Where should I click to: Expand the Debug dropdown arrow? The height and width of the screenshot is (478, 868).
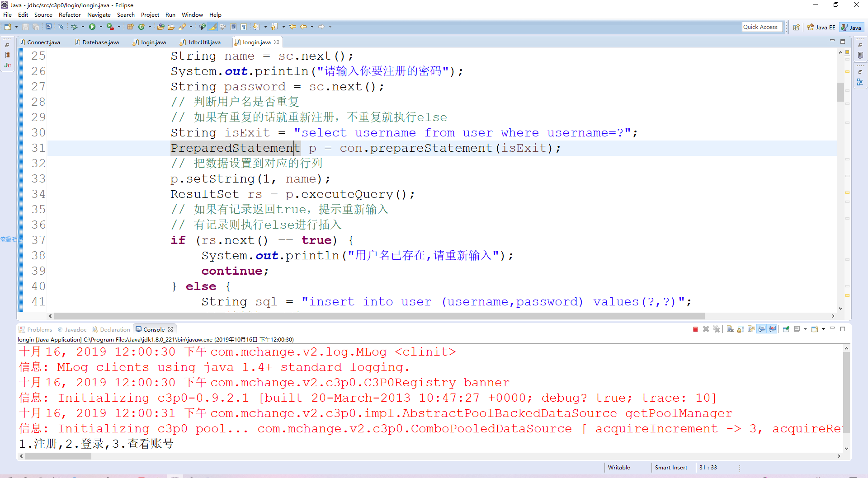click(83, 27)
